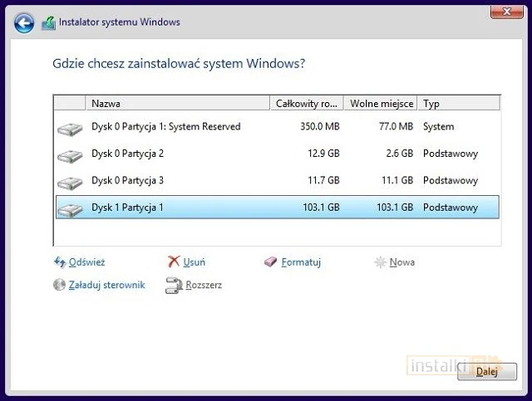Continue with the Dalej button

click(487, 371)
